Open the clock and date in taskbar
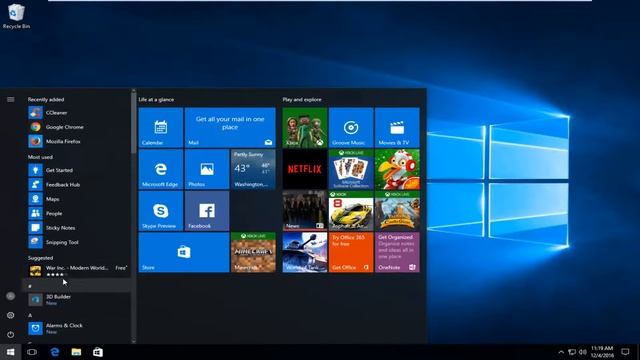The height and width of the screenshot is (360, 640). 602,352
